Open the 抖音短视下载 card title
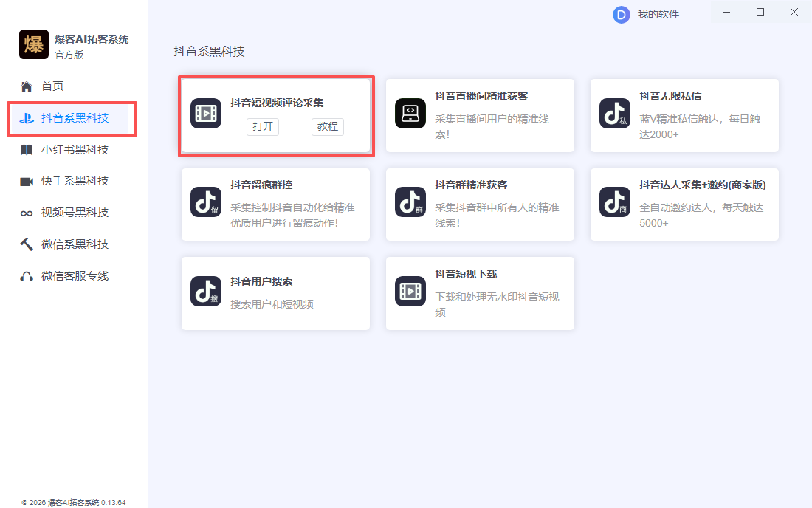This screenshot has width=812, height=508. [466, 274]
